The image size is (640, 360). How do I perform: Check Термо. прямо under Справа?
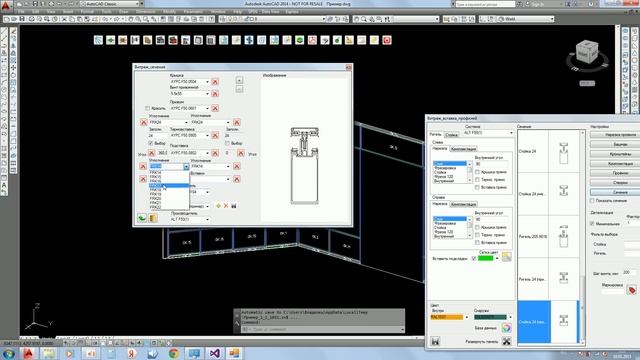pos(477,235)
